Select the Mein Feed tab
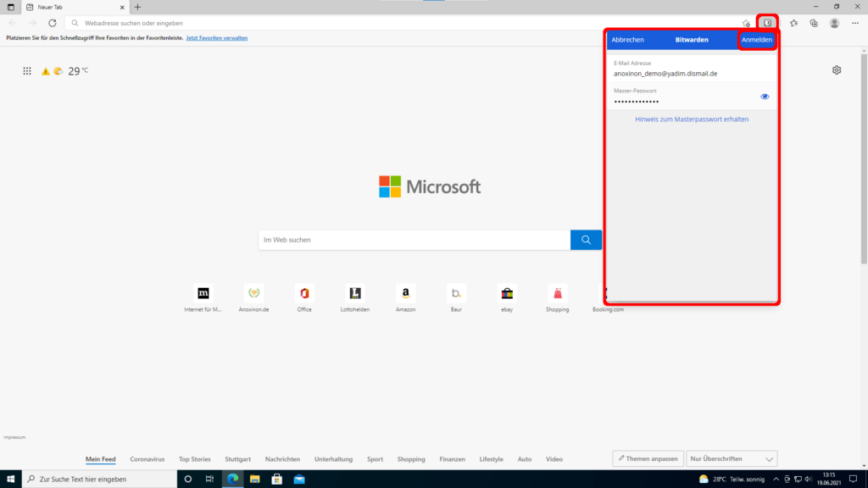This screenshot has height=488, width=868. coord(100,459)
